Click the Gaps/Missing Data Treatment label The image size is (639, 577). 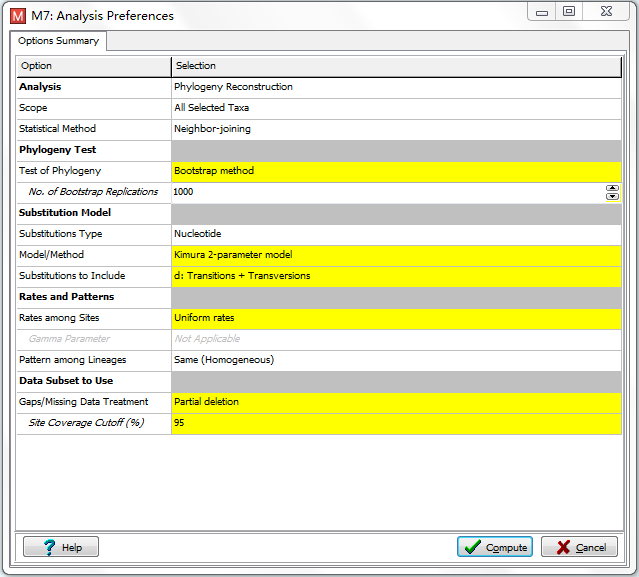84,402
